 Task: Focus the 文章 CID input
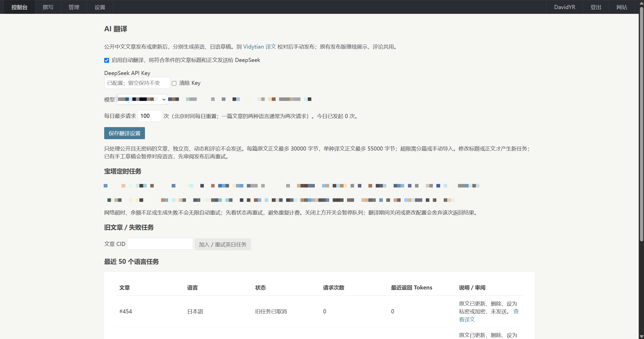160,244
